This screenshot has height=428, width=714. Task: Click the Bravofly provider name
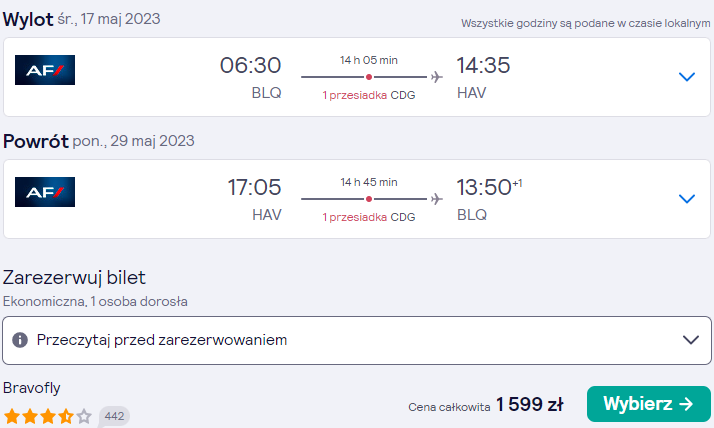tap(32, 388)
